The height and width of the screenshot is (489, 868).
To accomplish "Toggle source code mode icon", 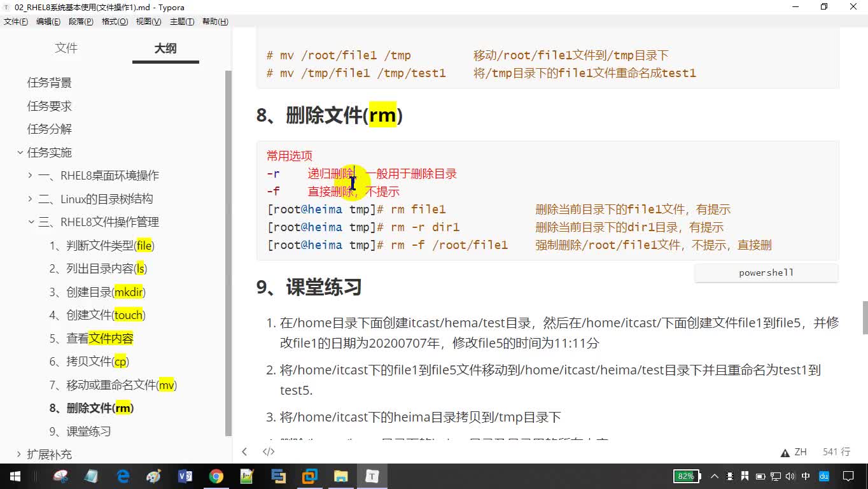I will tap(269, 451).
